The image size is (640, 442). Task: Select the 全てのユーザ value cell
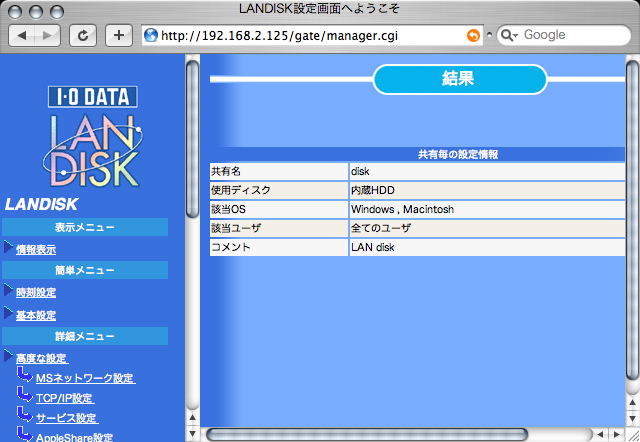[487, 228]
